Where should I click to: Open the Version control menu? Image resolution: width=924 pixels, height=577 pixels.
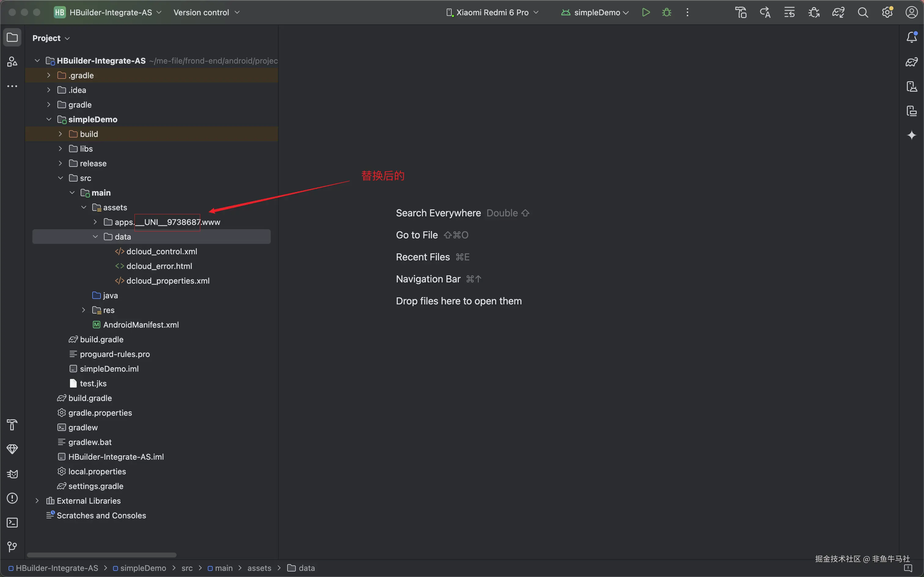tap(206, 12)
